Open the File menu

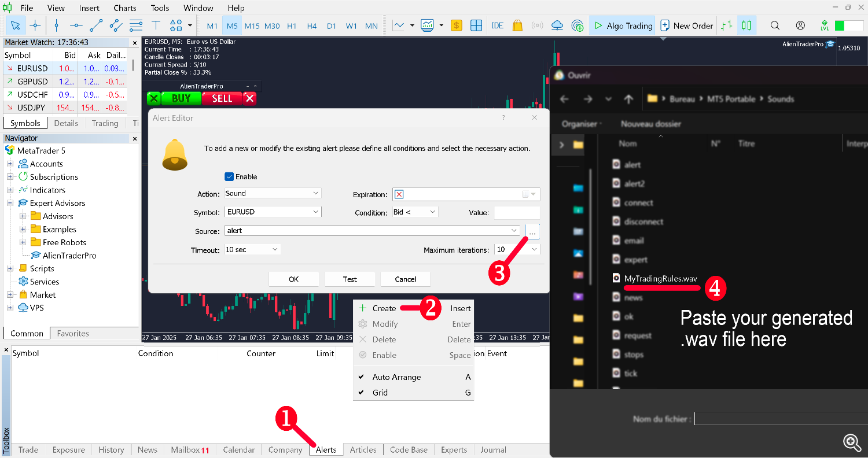point(27,8)
